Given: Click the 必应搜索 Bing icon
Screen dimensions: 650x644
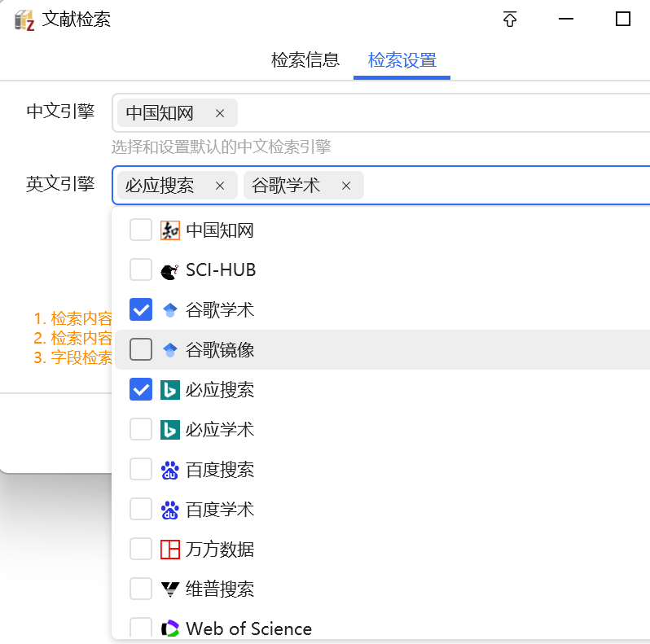Looking at the screenshot, I should (x=170, y=390).
